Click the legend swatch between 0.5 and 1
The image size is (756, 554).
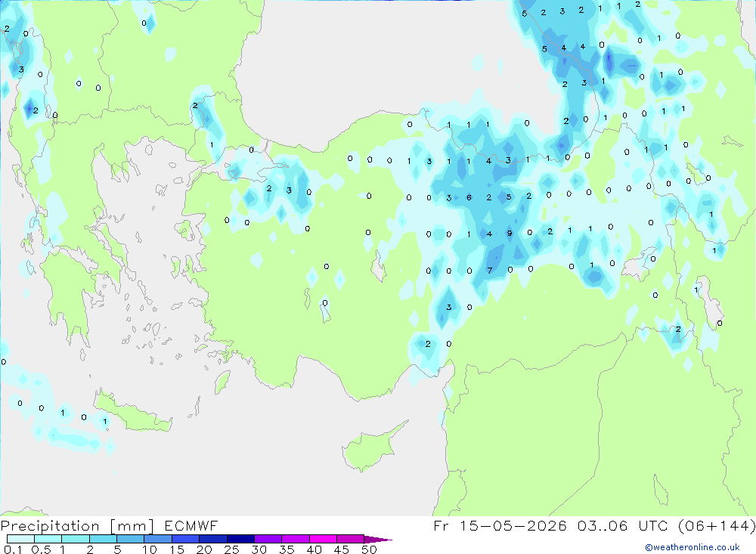(x=48, y=539)
